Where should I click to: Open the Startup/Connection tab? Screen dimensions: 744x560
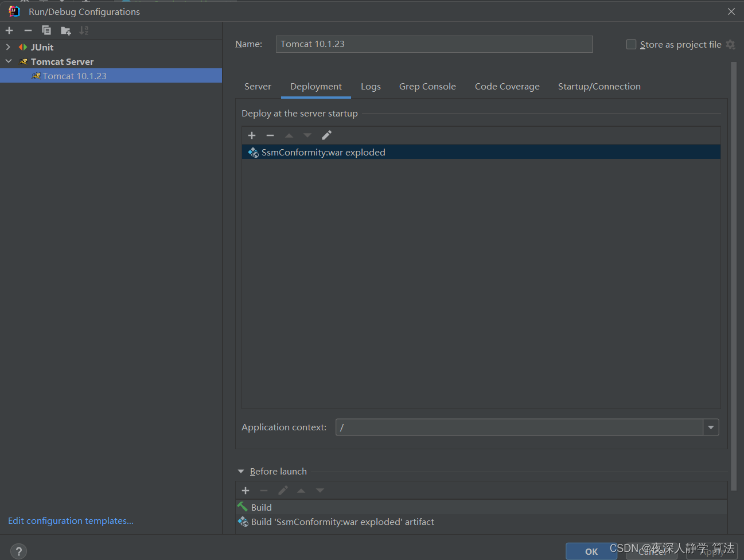click(599, 87)
